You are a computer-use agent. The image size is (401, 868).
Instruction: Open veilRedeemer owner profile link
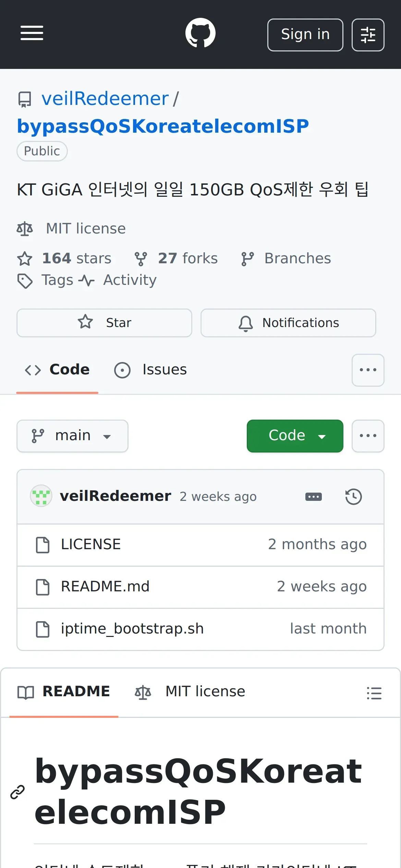105,99
